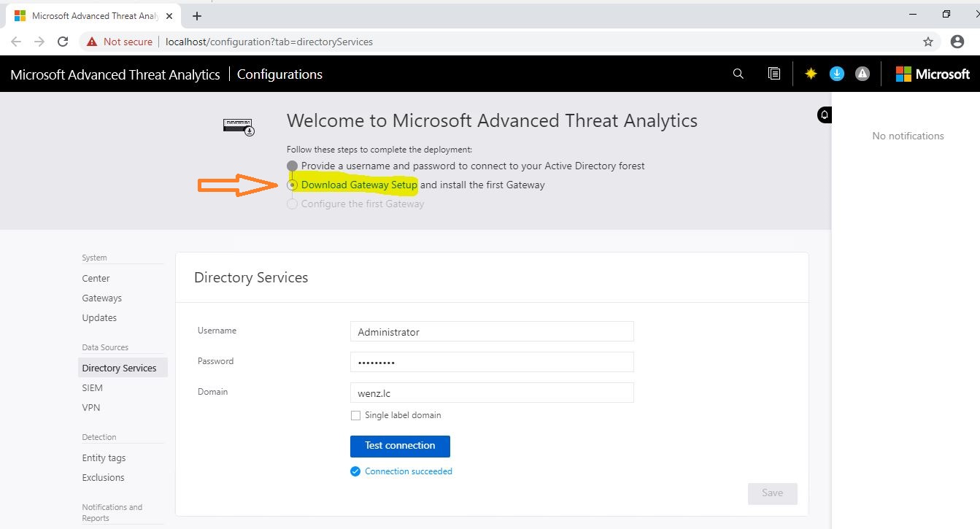This screenshot has height=529, width=980.
Task: Click the Domain field label
Action: coord(212,392)
